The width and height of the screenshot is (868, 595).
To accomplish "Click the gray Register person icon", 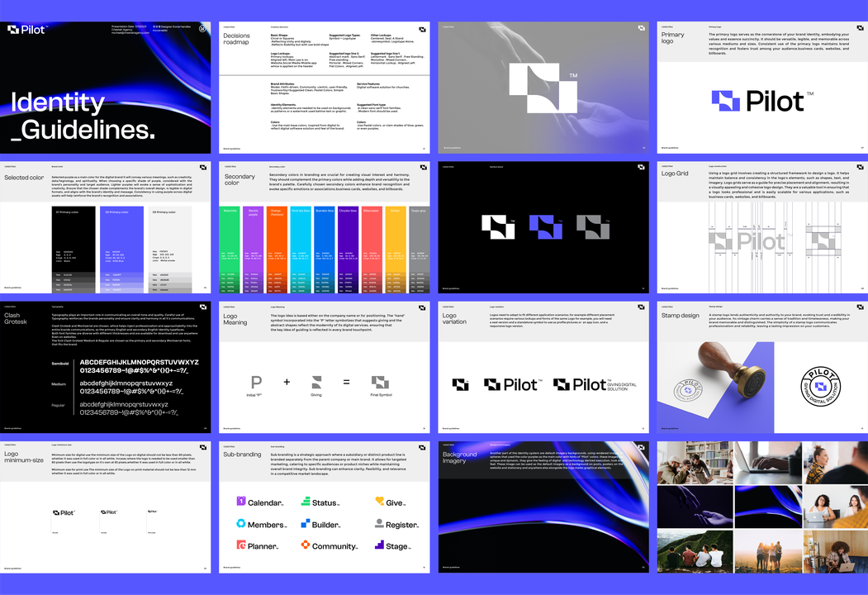I will 379,522.
